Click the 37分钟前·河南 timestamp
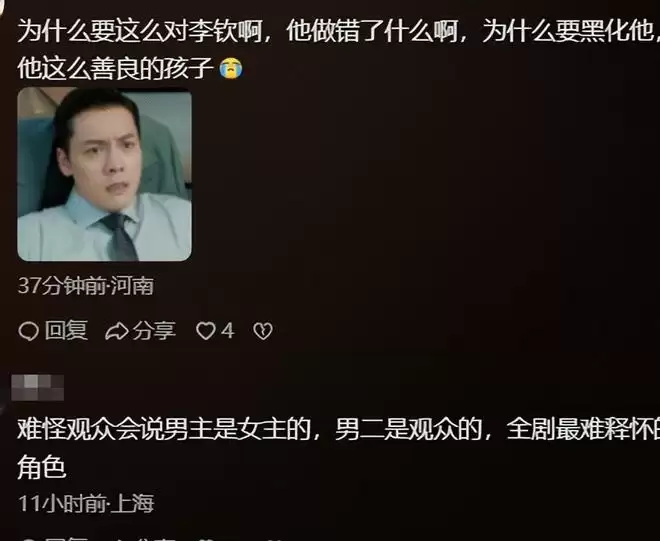 pyautogui.click(x=85, y=286)
